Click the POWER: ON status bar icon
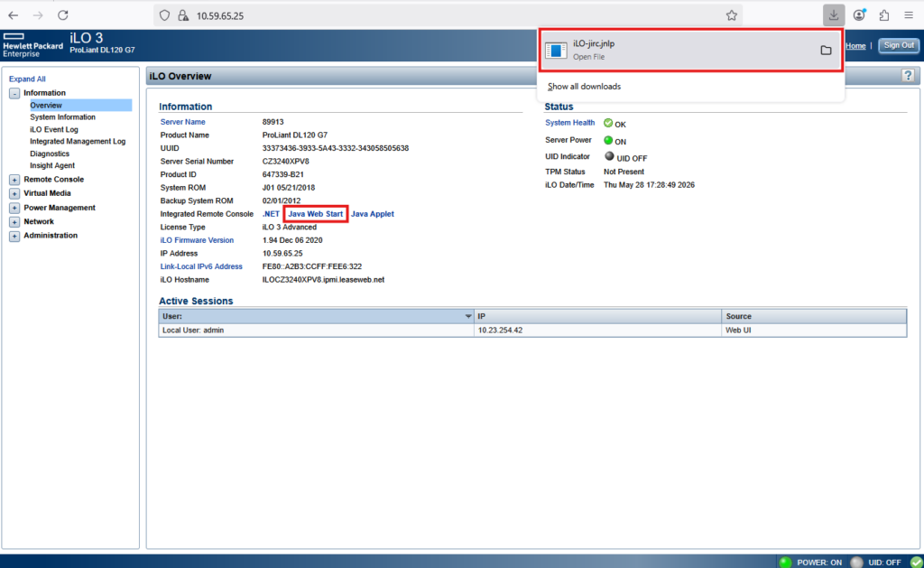Image resolution: width=924 pixels, height=568 pixels. tap(785, 562)
